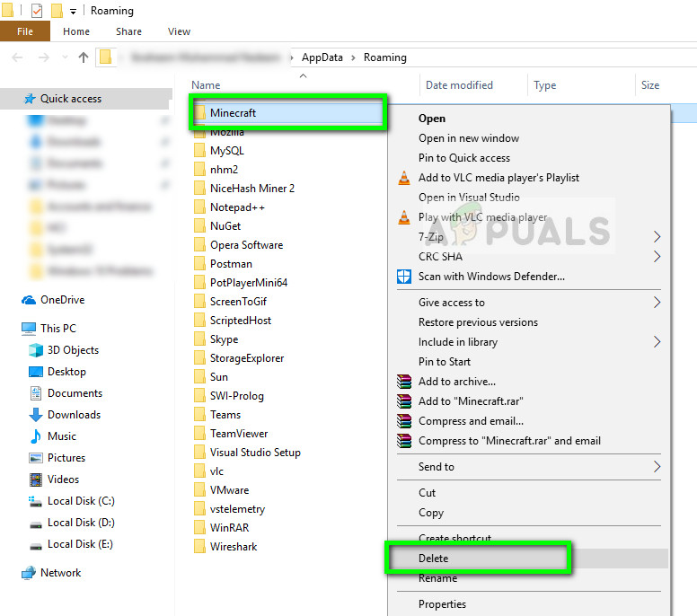This screenshot has width=697, height=616.
Task: Open the recent locations dropdown arrow
Action: (x=65, y=57)
